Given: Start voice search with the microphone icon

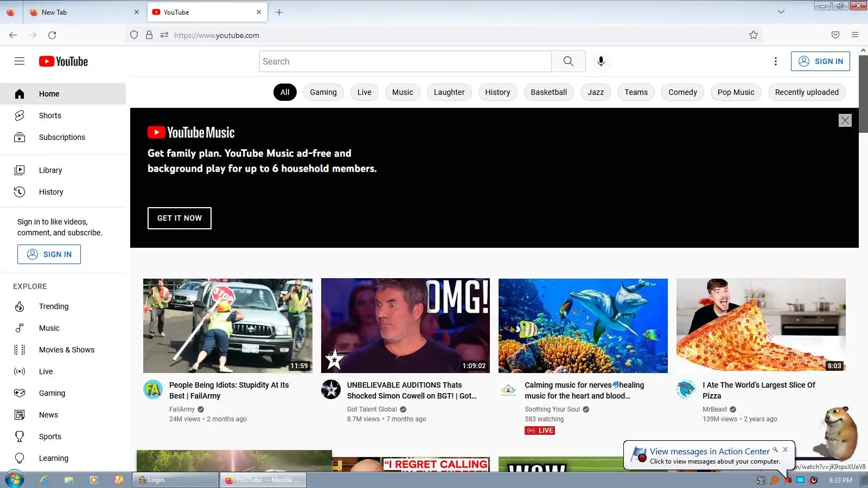Looking at the screenshot, I should coord(601,61).
